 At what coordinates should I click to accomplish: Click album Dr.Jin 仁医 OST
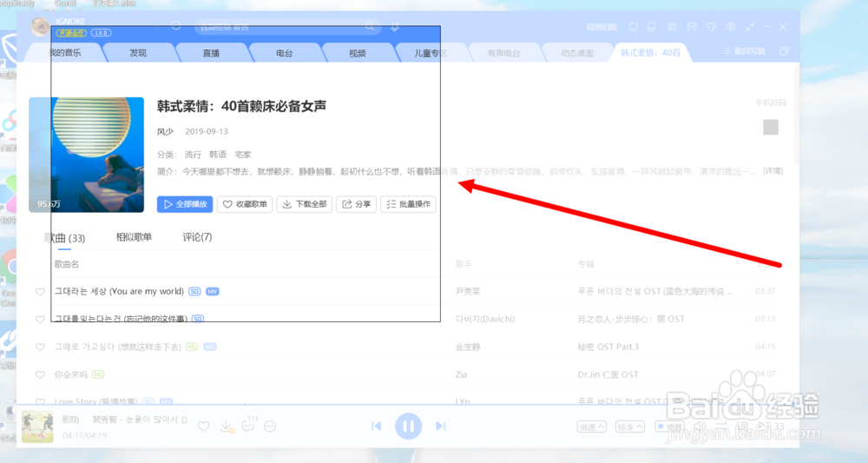click(x=608, y=374)
